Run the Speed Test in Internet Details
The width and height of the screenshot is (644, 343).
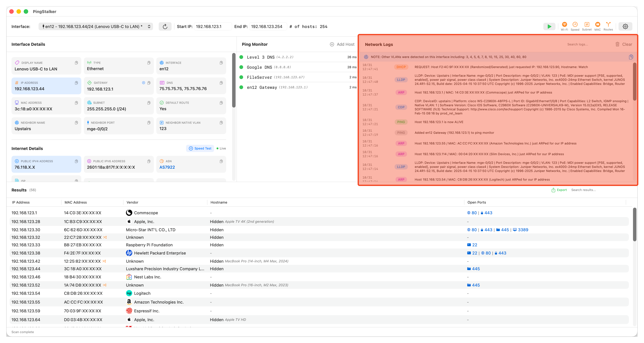click(200, 148)
